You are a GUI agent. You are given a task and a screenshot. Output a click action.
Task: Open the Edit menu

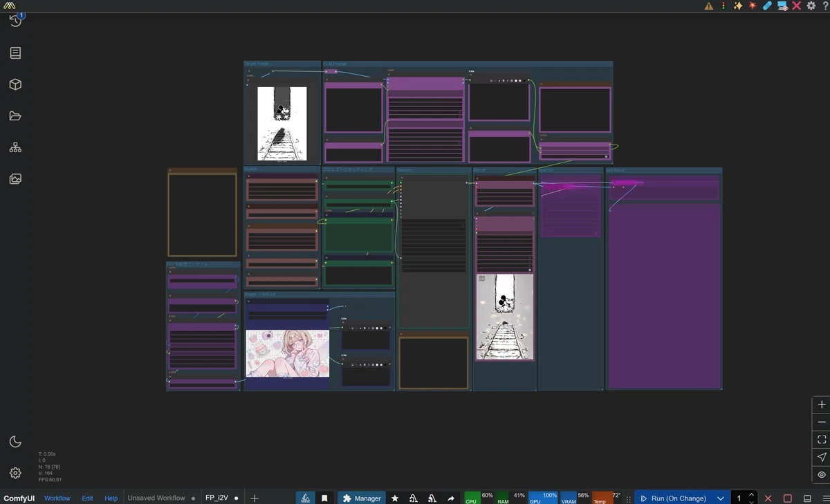tap(87, 498)
